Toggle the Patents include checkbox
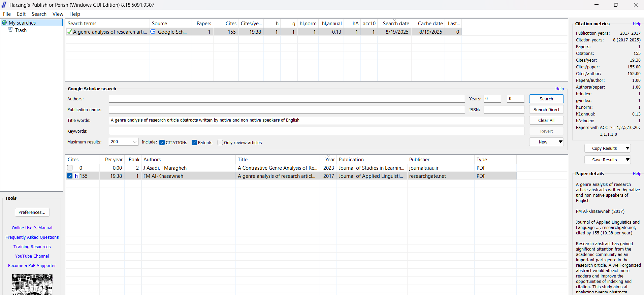The image size is (644, 295). [194, 142]
